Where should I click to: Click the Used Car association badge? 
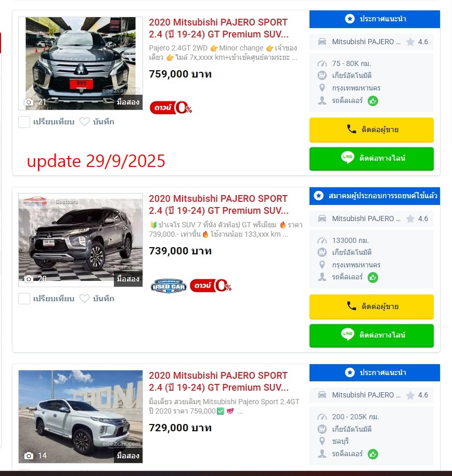tap(169, 286)
